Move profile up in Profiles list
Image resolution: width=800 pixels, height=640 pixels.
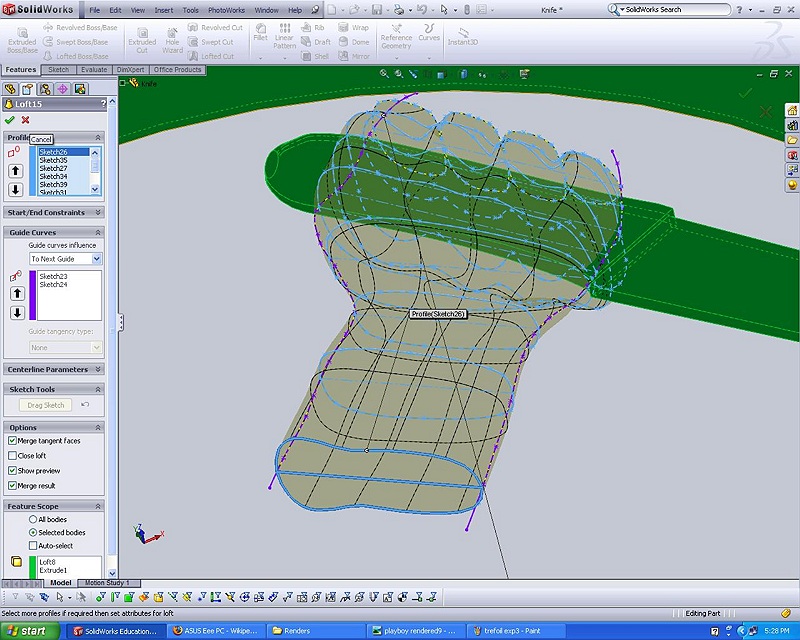tap(16, 171)
